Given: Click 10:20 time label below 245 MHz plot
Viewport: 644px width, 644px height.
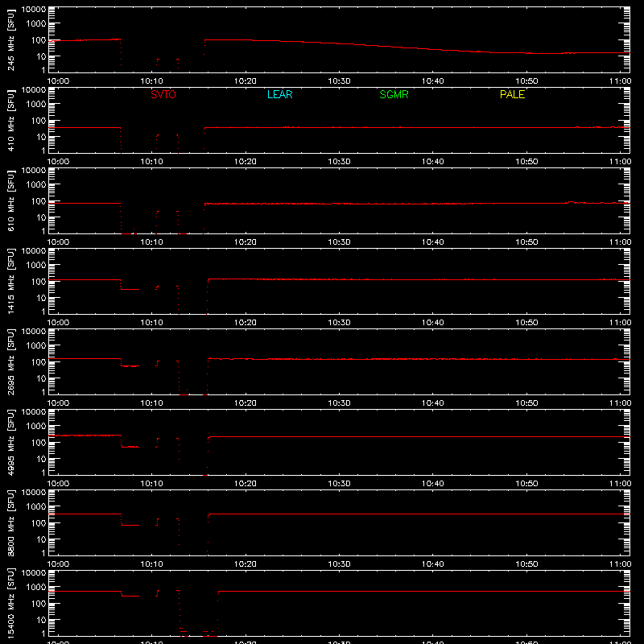Looking at the screenshot, I should [246, 81].
